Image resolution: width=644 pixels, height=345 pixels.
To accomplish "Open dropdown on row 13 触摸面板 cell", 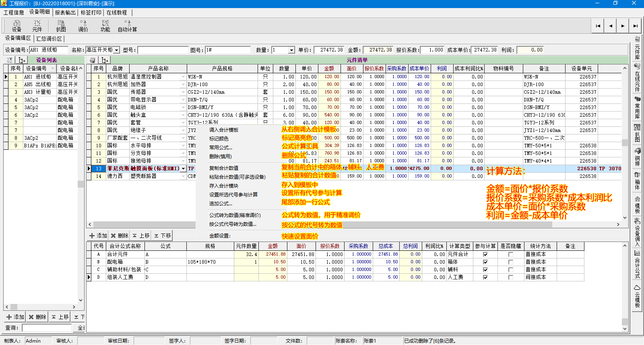I will pyautogui.click(x=184, y=169).
